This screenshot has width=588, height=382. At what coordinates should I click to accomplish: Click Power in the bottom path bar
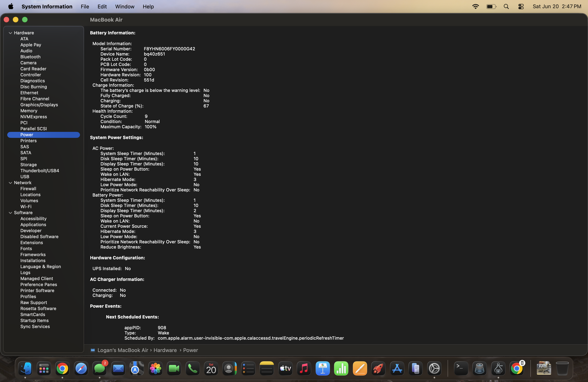190,350
